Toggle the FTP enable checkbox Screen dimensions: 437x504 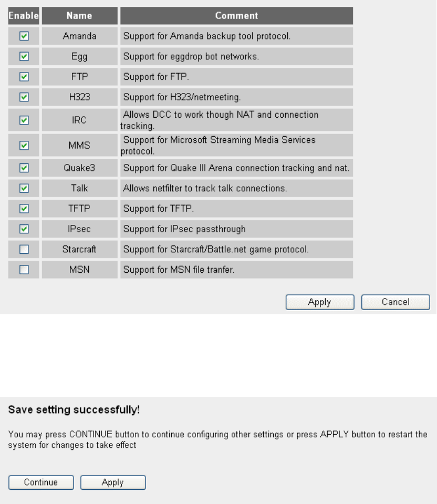click(24, 77)
